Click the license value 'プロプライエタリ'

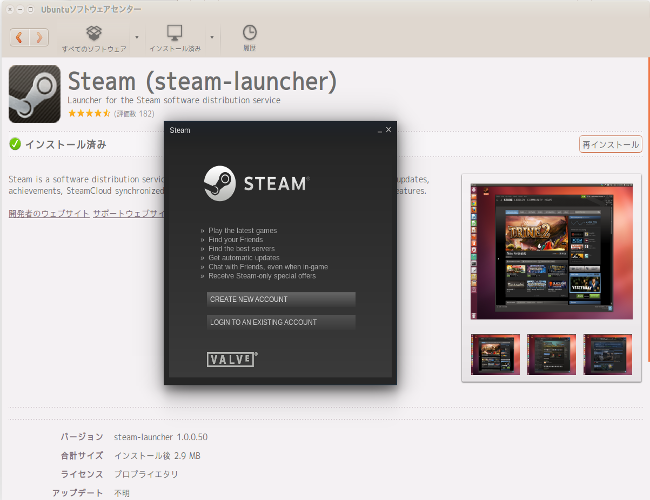(146, 474)
